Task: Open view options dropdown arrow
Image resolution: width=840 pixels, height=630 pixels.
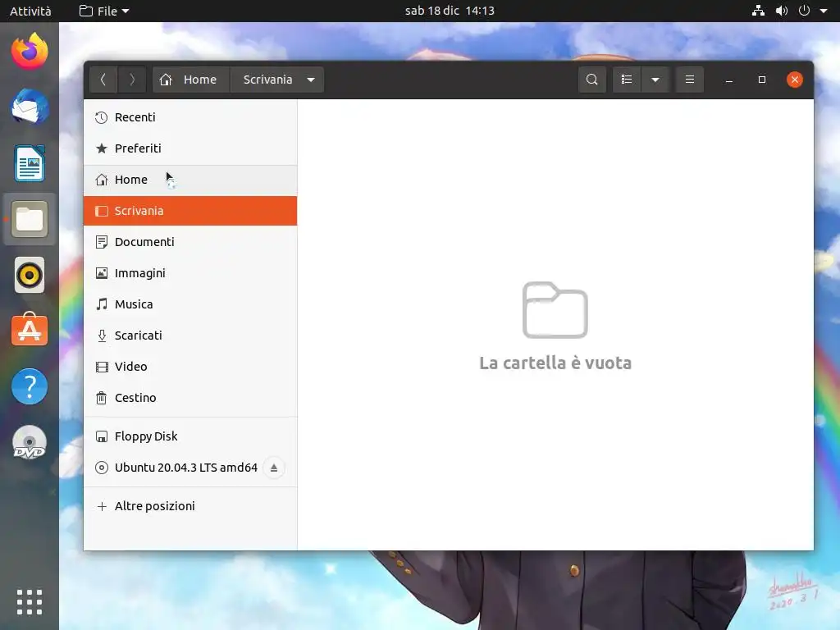Action: 655,80
